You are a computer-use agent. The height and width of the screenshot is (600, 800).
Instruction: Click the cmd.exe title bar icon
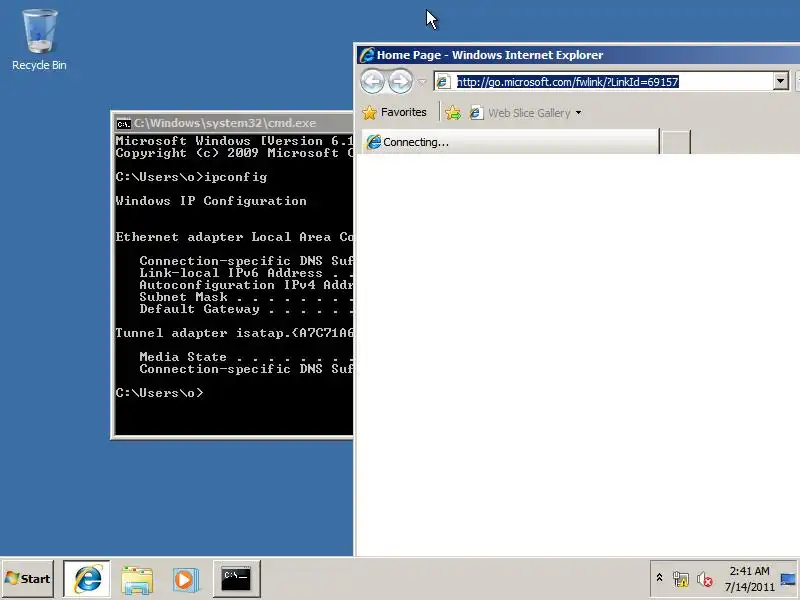pyautogui.click(x=123, y=124)
